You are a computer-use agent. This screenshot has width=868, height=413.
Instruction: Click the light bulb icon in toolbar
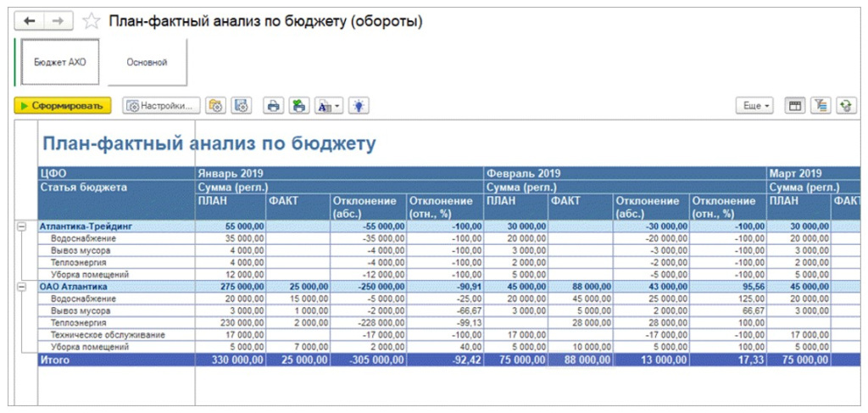pyautogui.click(x=361, y=106)
